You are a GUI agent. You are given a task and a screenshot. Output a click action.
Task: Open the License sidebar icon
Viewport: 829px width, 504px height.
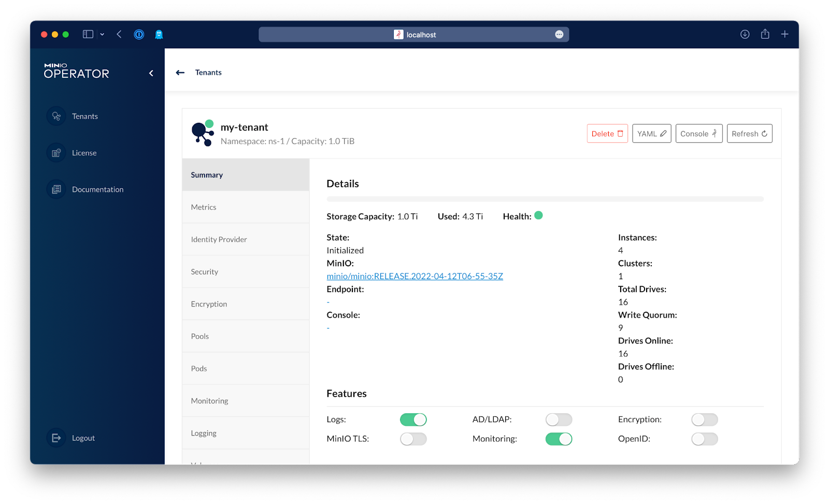point(56,153)
